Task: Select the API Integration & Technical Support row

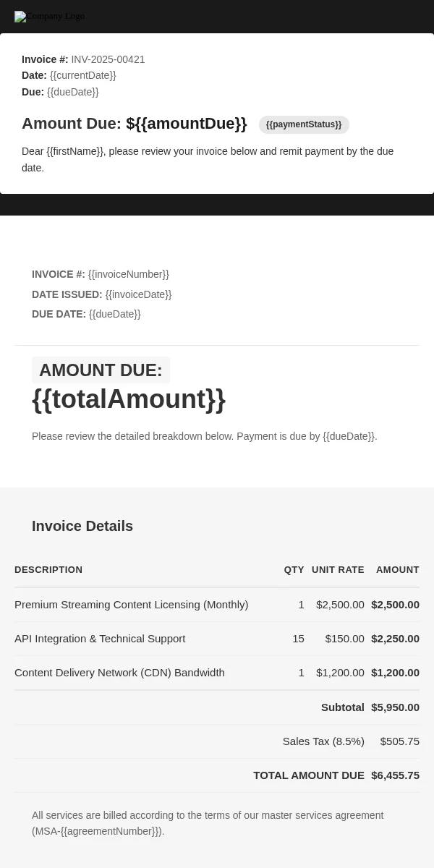Action: click(x=217, y=639)
